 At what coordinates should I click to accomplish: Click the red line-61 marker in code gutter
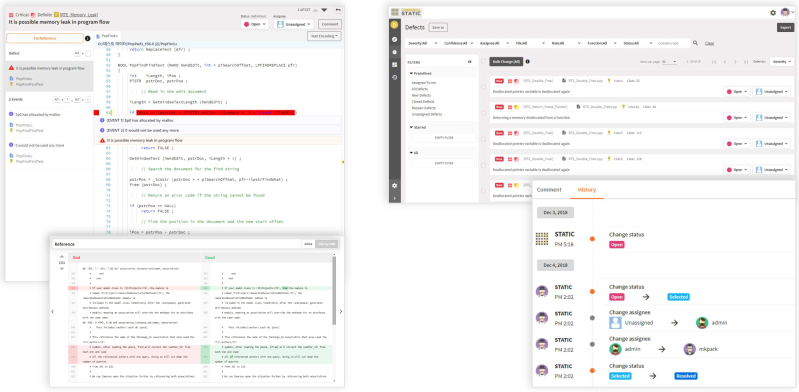[x=97, y=112]
